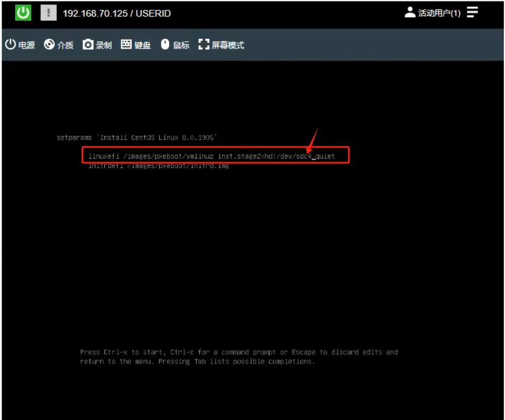Open the 键盘 keyboard menu
Screen dimensions: 505x420
click(136, 44)
